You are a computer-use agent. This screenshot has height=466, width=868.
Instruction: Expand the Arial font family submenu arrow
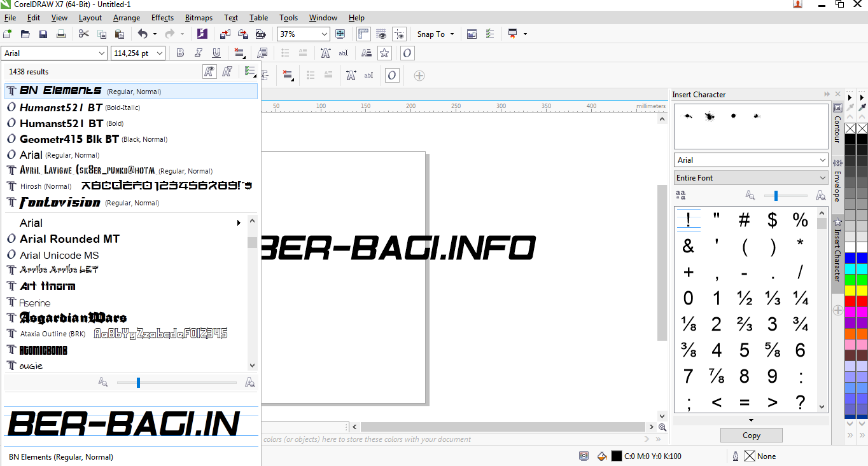coord(239,223)
